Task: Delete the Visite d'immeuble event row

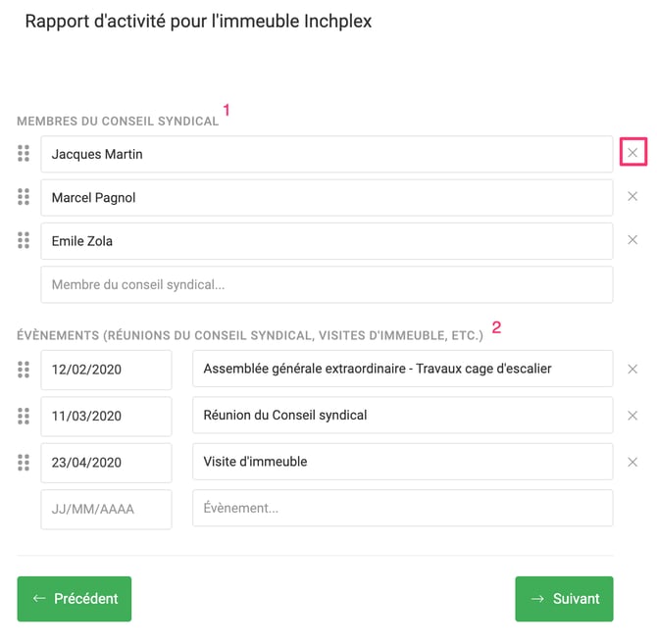Action: (x=632, y=462)
